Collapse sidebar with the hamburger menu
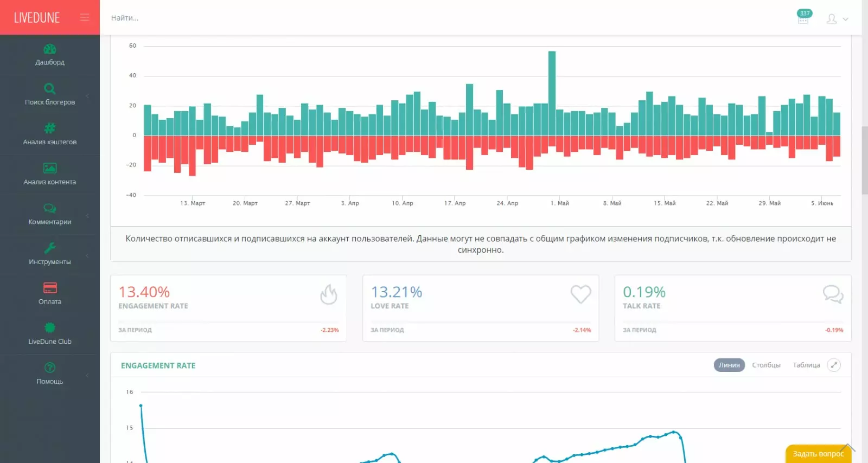The height and width of the screenshot is (463, 868). tap(85, 17)
